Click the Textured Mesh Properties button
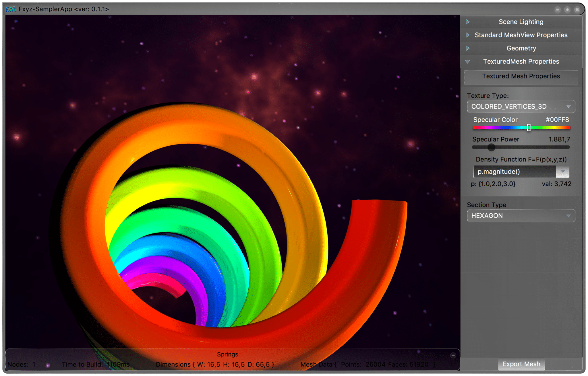 click(520, 76)
